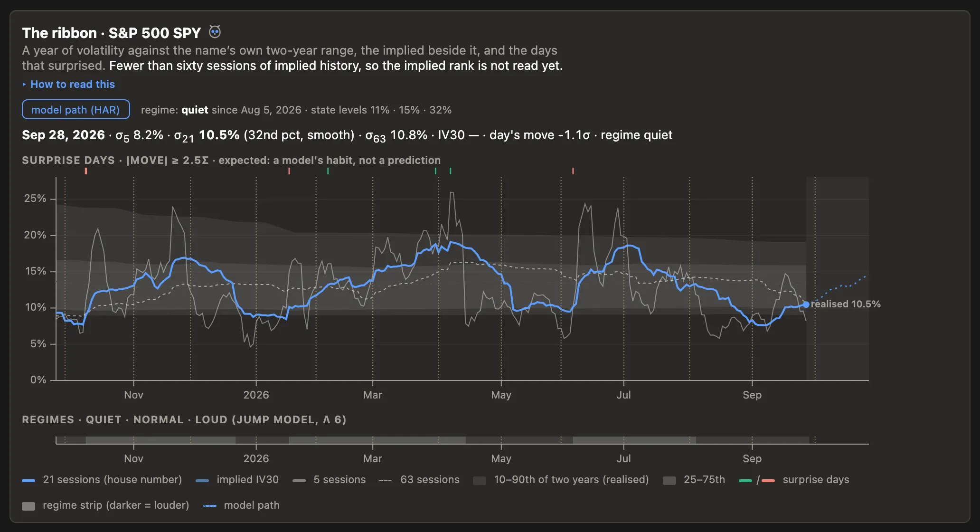Click the "realised 10.5%" chart label

click(x=846, y=304)
